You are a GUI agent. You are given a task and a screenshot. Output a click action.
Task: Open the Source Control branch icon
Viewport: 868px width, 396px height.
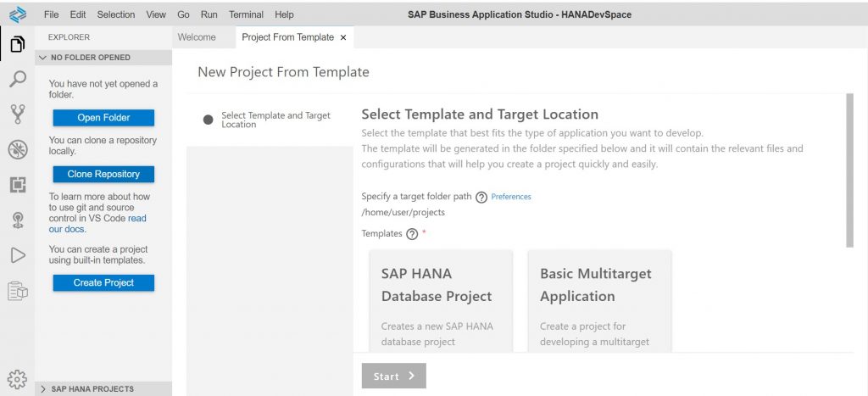click(18, 114)
